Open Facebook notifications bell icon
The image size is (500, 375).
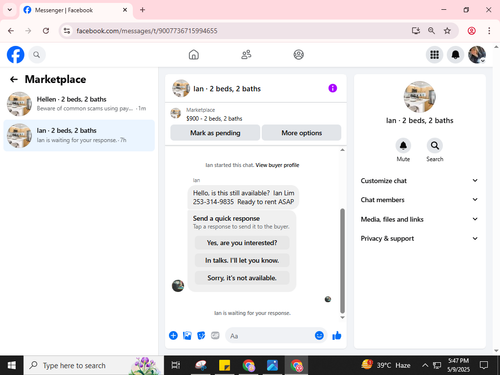(x=455, y=55)
